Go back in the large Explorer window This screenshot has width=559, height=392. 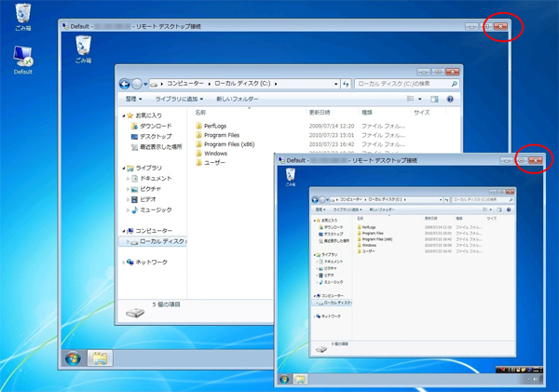(x=125, y=84)
